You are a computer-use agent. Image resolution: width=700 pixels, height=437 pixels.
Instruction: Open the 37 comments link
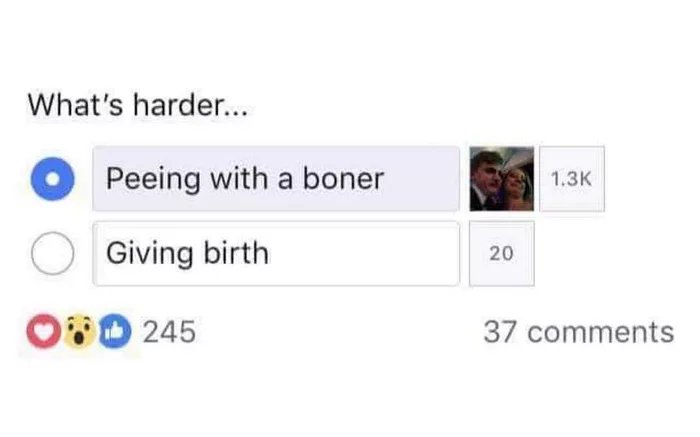point(577,331)
